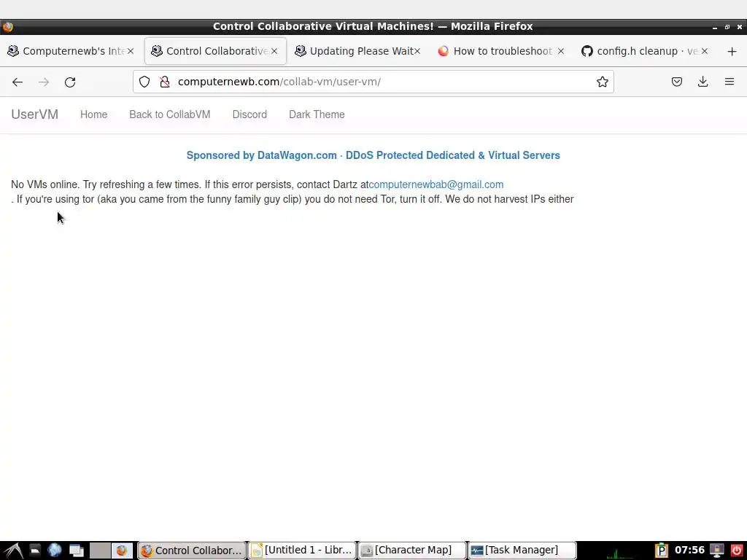Go back with the browser back arrow

(x=18, y=82)
